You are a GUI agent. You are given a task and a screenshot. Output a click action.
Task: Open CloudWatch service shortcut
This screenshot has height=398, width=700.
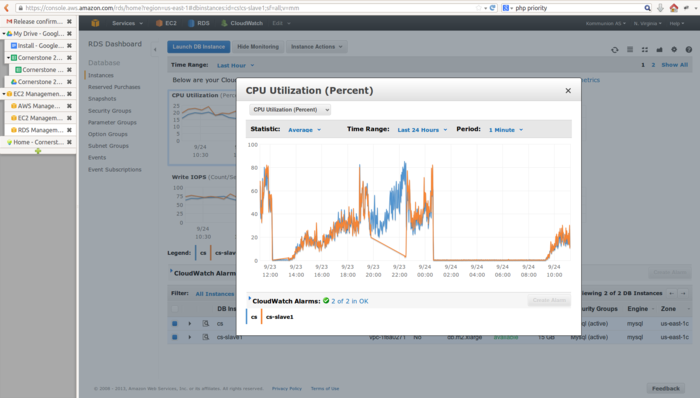(242, 23)
